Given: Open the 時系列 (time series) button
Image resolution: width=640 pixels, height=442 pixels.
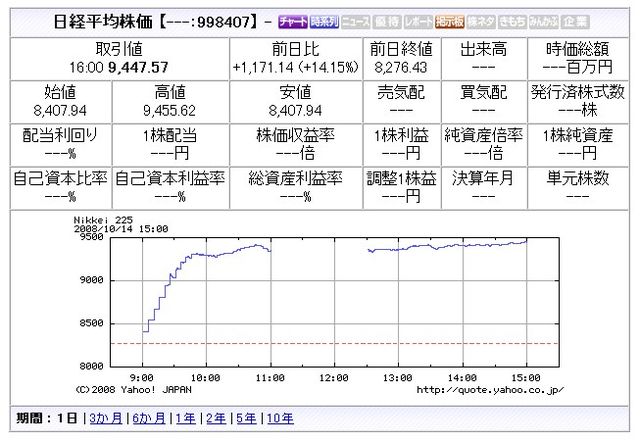Looking at the screenshot, I should pos(324,21).
